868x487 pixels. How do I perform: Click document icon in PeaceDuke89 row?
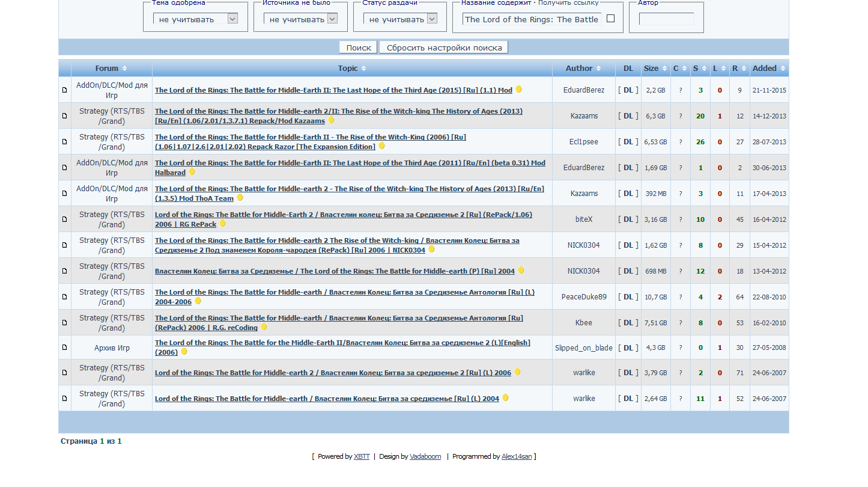click(x=65, y=297)
